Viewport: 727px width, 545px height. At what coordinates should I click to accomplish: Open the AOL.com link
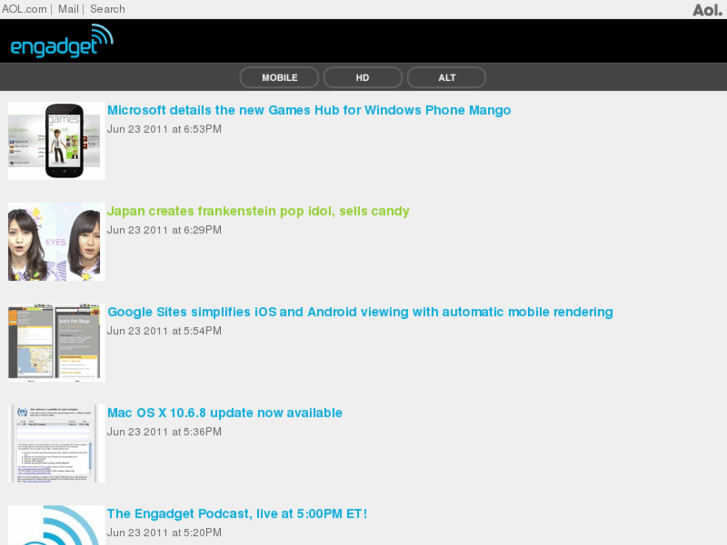coord(24,9)
